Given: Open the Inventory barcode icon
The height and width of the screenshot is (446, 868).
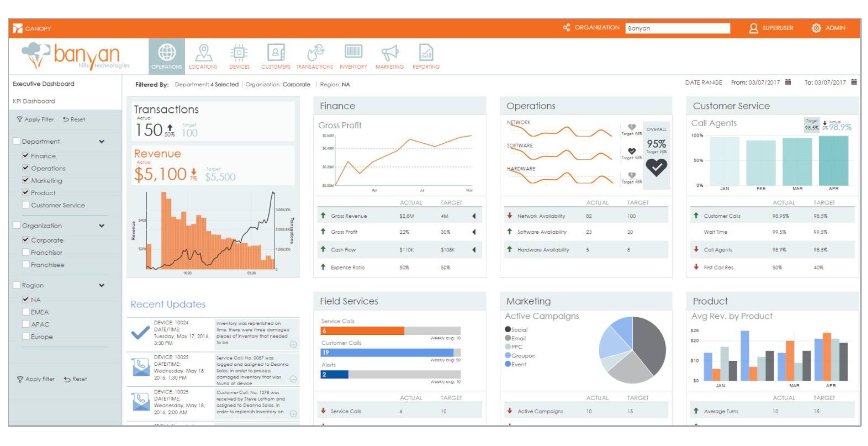Looking at the screenshot, I should (x=353, y=51).
